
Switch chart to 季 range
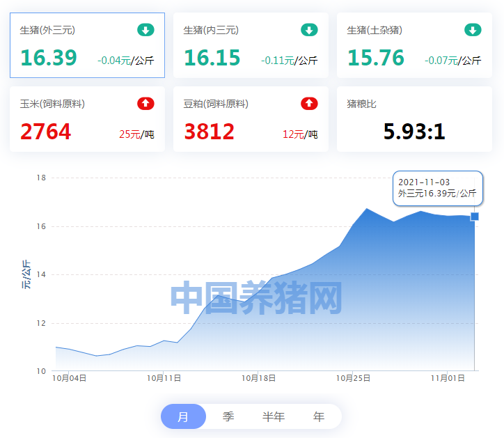228,416
